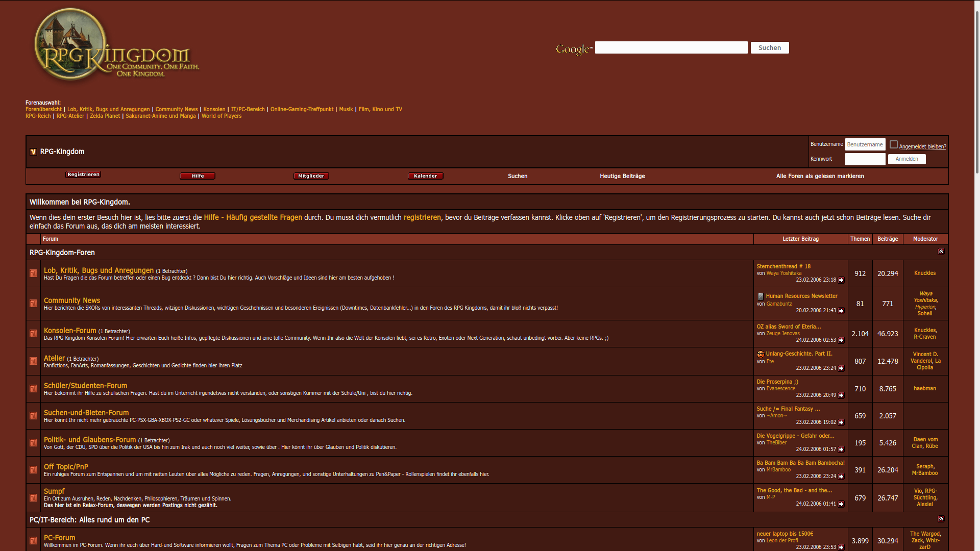Click forum status icon beside Community News
Viewport: 980px width, 551px height.
point(33,304)
